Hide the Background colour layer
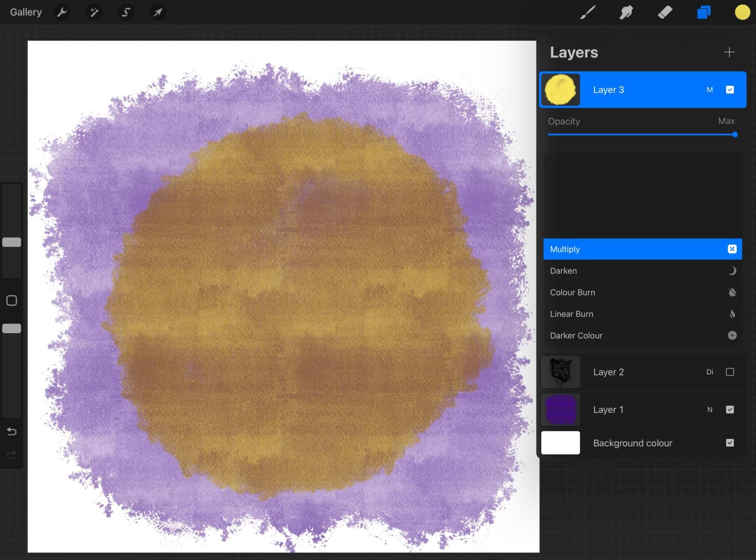Viewport: 756px width, 560px height. 730,443
